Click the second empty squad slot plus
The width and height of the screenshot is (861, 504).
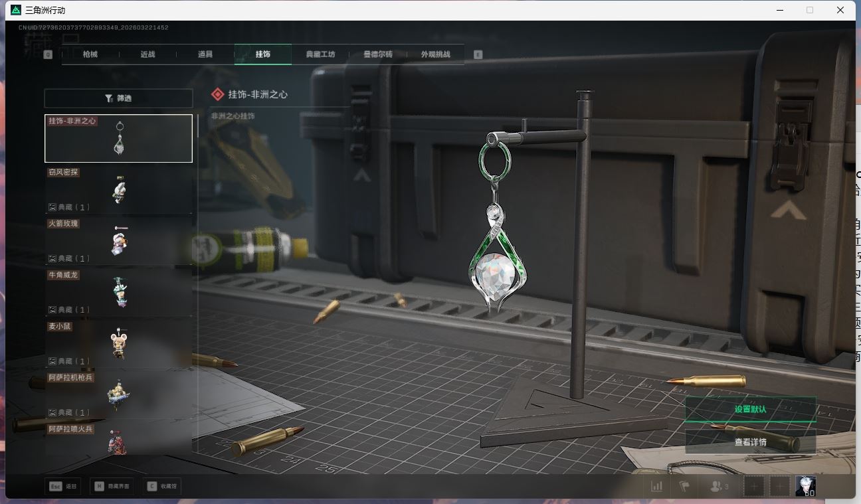pyautogui.click(x=779, y=486)
